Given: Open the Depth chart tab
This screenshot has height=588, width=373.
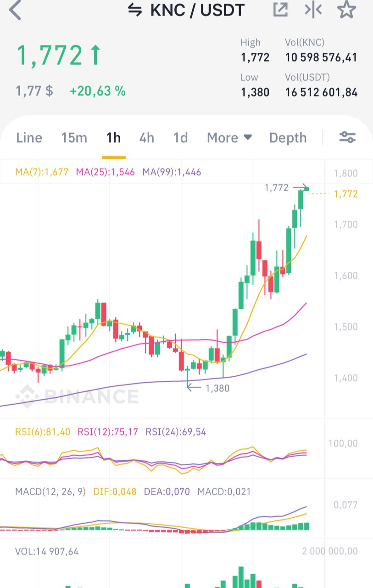Looking at the screenshot, I should pyautogui.click(x=288, y=137).
